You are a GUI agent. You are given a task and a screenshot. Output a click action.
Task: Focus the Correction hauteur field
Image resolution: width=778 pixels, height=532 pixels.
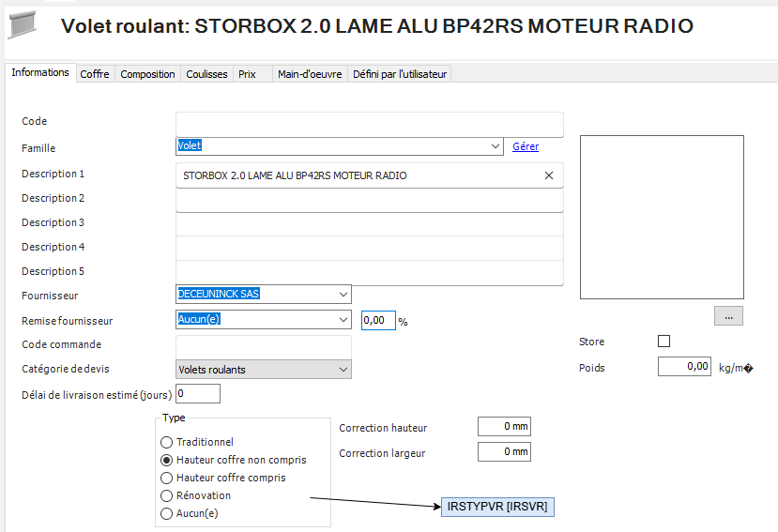[x=504, y=427]
